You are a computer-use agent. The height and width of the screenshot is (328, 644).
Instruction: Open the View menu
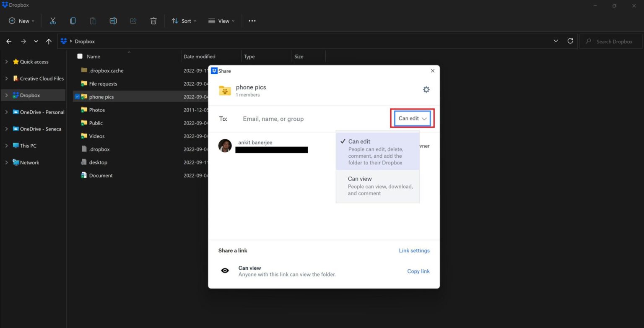click(221, 21)
